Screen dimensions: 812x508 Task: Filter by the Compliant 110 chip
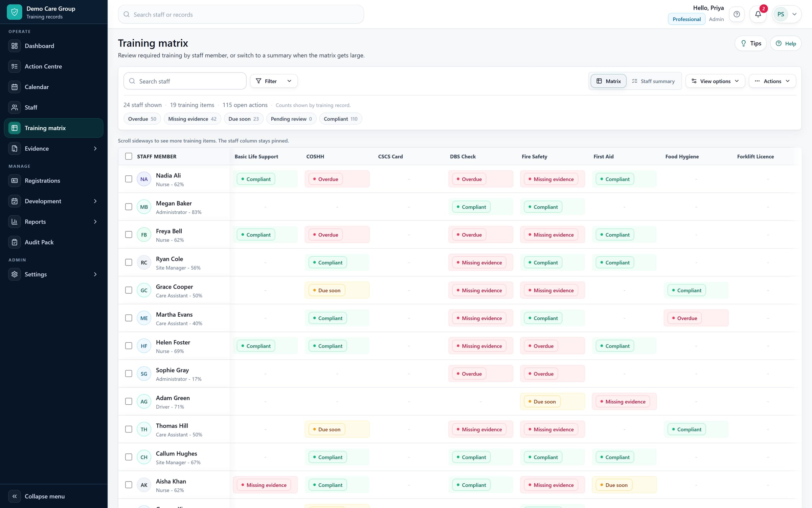tap(340, 119)
